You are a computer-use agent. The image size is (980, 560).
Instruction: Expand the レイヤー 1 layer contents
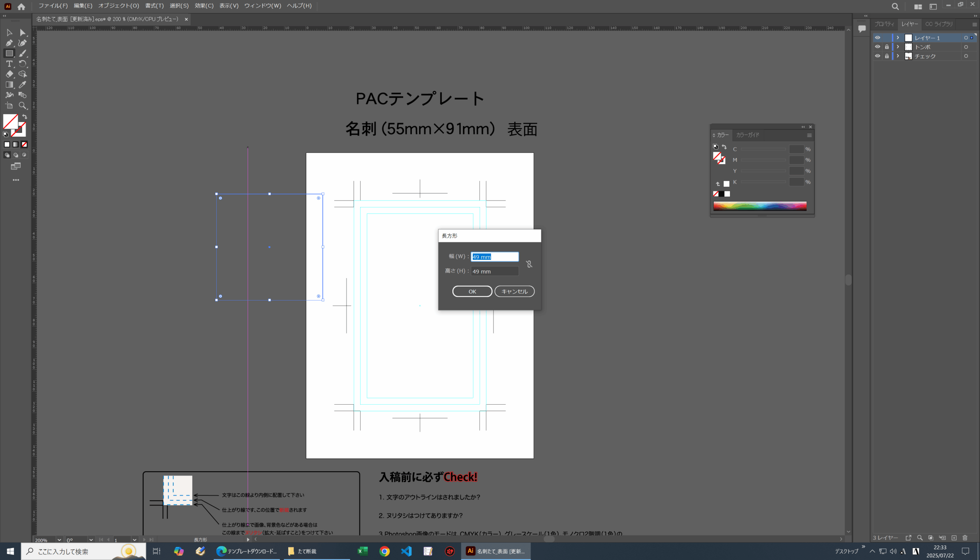click(898, 38)
